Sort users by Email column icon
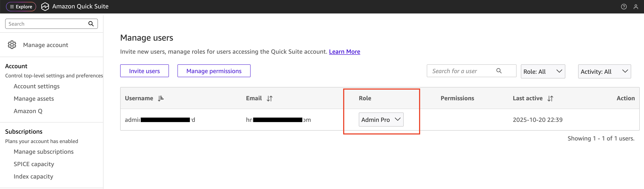 tap(269, 99)
